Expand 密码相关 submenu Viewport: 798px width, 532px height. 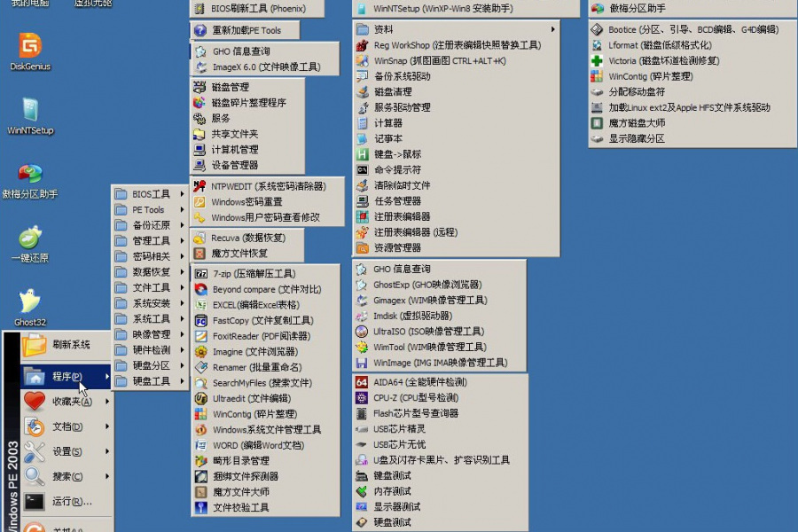150,256
